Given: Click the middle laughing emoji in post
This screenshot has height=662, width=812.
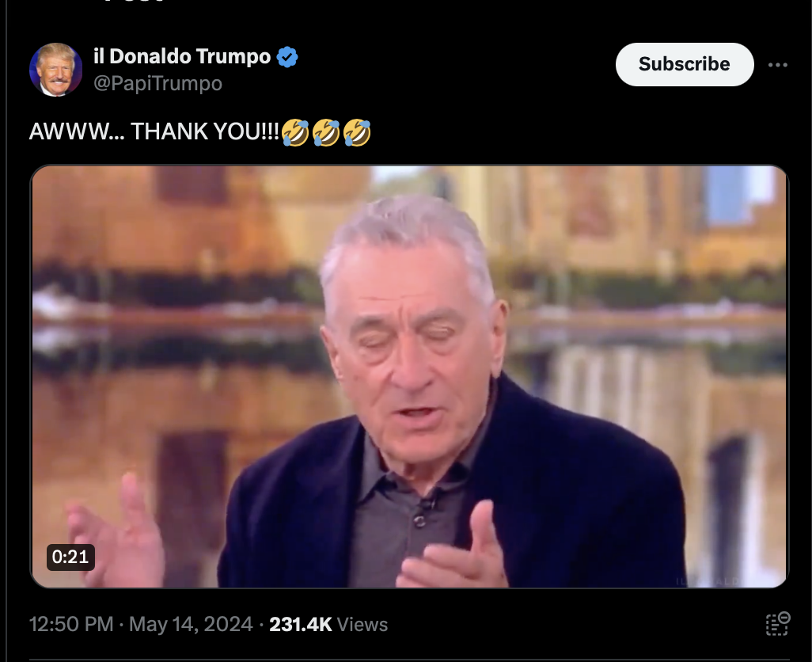Looking at the screenshot, I should [x=326, y=132].
